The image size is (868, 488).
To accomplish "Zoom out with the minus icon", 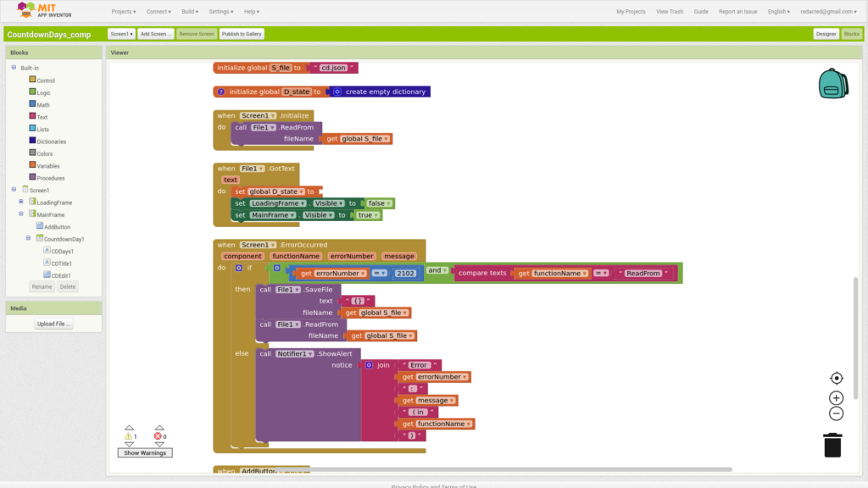I will click(837, 413).
